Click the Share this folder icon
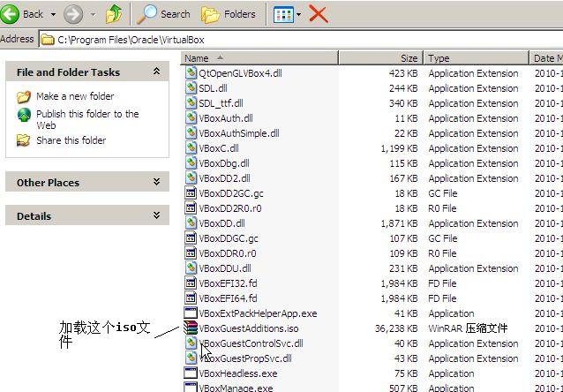This screenshot has height=392, width=563. 24,140
